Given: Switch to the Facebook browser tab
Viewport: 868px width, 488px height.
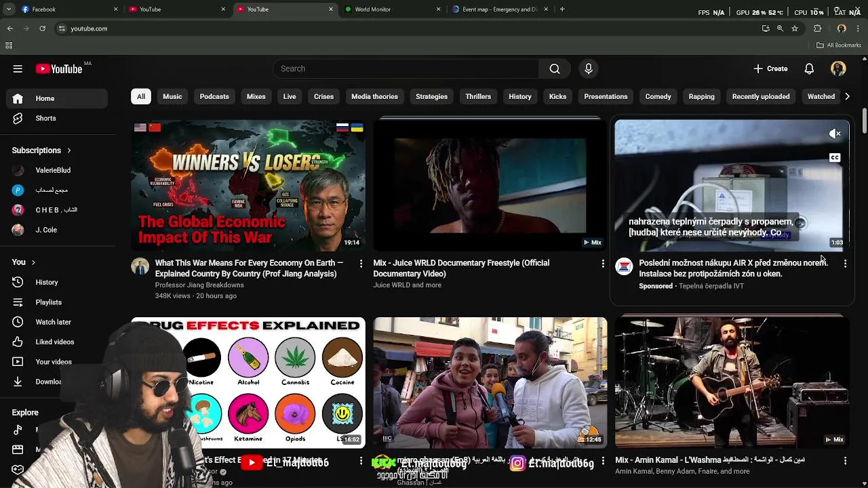Looking at the screenshot, I should pos(68,9).
